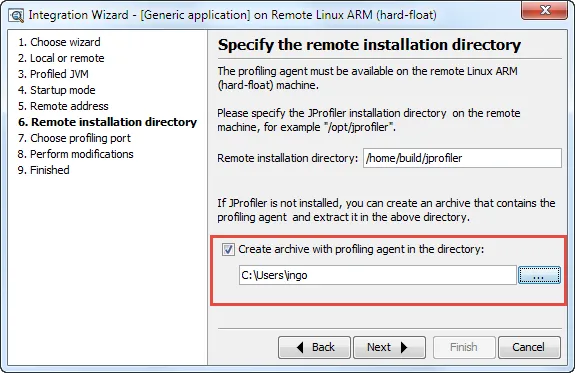Select step 3. Profiled JVM
Screen dimensions: 575x373
coord(53,74)
